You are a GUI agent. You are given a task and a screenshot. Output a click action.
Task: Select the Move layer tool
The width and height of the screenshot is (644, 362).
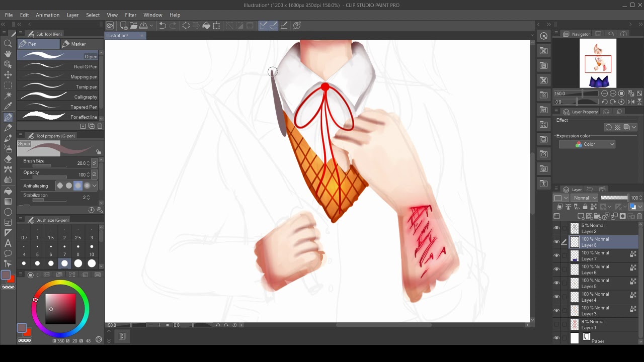coord(8,74)
